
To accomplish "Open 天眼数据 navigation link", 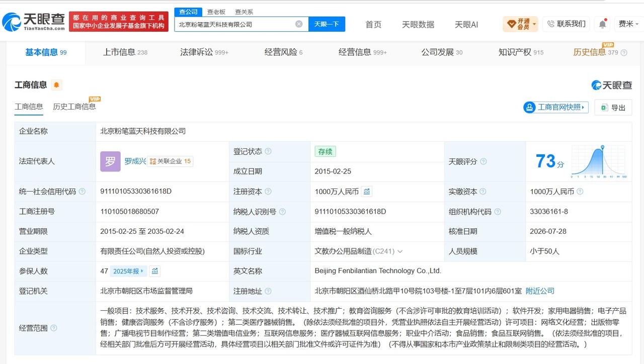I will click(418, 24).
